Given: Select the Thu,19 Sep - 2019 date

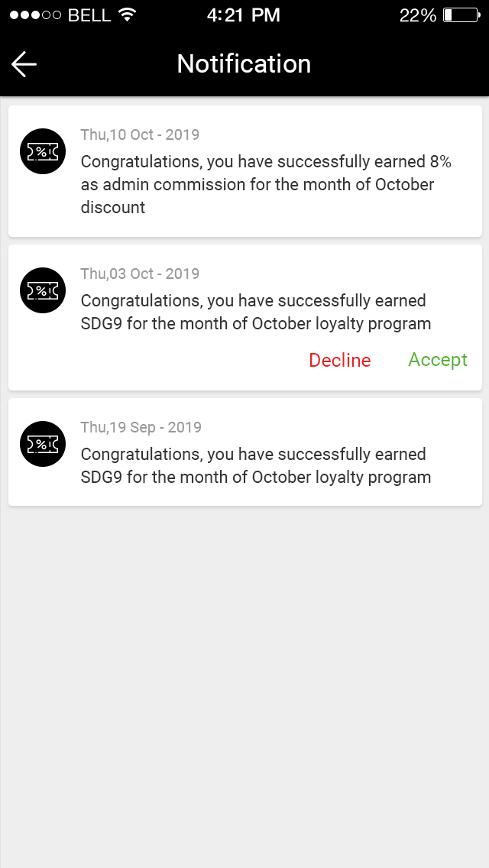Looking at the screenshot, I should point(141,427).
